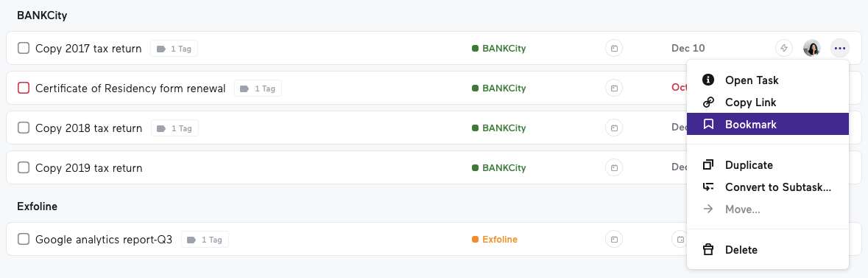
Task: Click calendar icon on Copy 2019 tax return row
Action: [614, 167]
